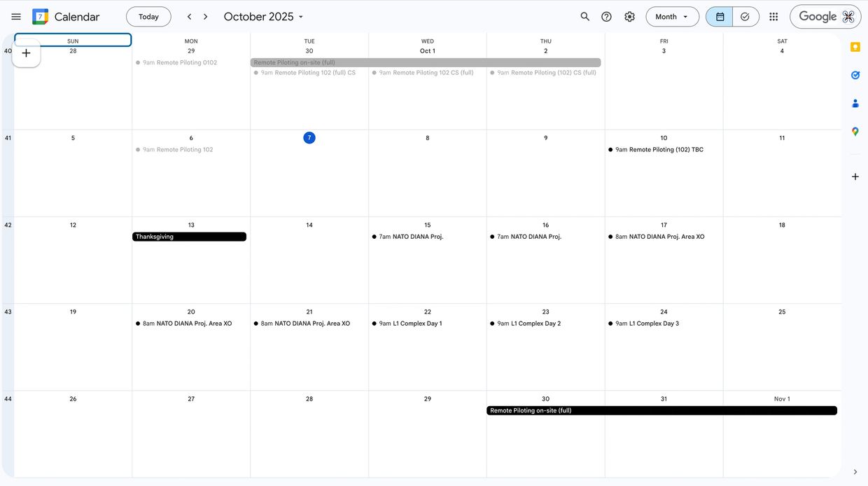
Task: Click week number 42
Action: tap(8, 225)
